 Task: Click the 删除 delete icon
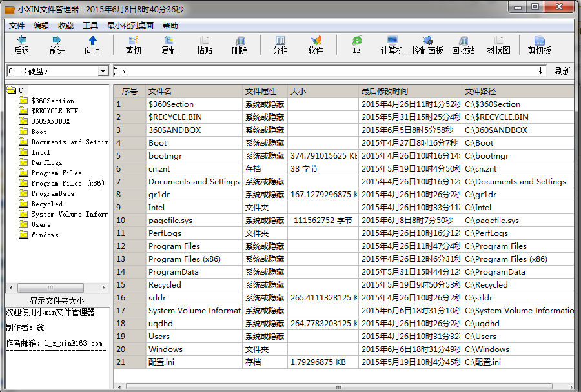tap(240, 45)
